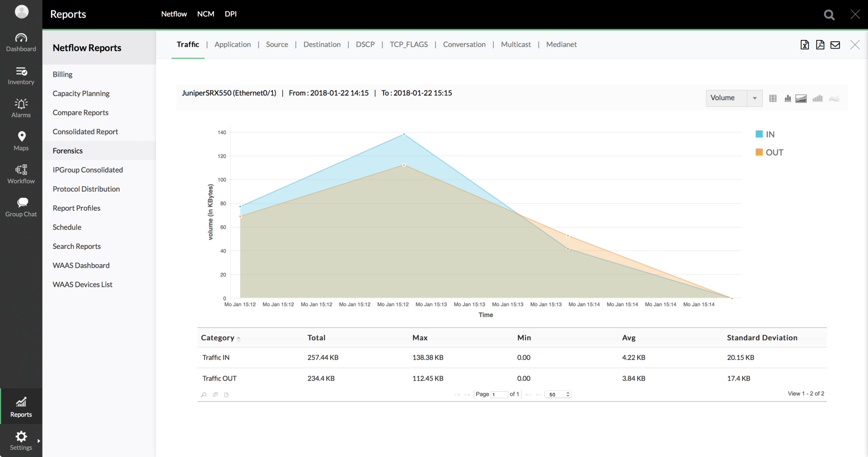Select the line chart view icon
868x457 pixels.
tap(834, 98)
